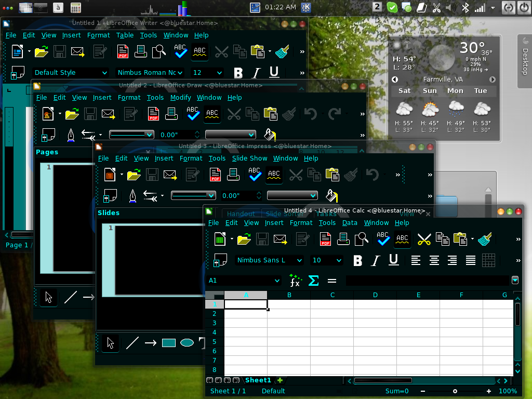Open Writer font name dropdown
This screenshot has height=399, width=532.
tap(180, 73)
